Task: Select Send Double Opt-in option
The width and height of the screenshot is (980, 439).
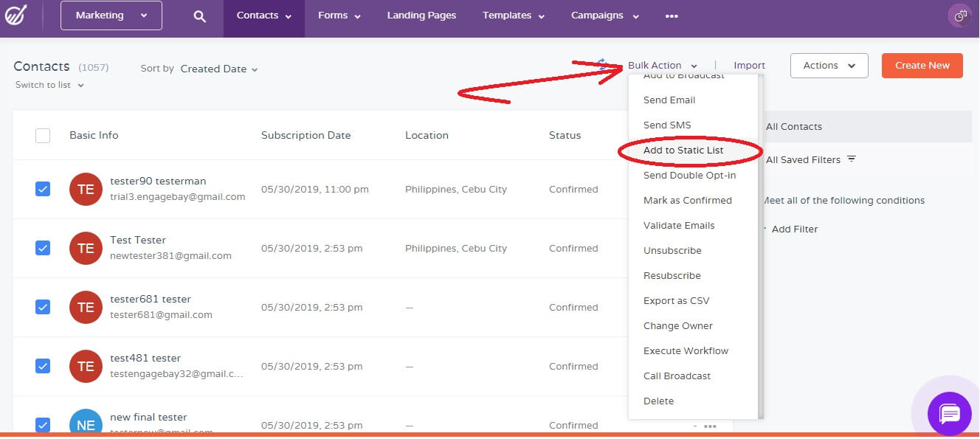Action: click(689, 176)
